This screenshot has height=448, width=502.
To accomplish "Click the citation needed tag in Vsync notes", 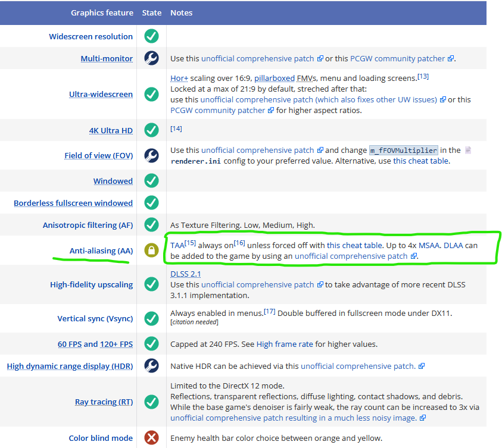I will click(194, 322).
